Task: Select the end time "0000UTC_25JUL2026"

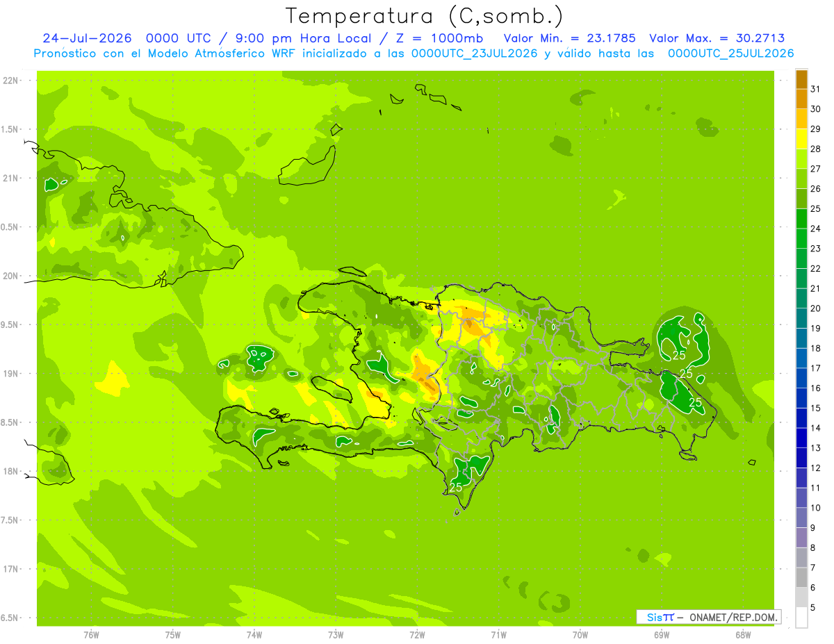Action: [x=730, y=53]
